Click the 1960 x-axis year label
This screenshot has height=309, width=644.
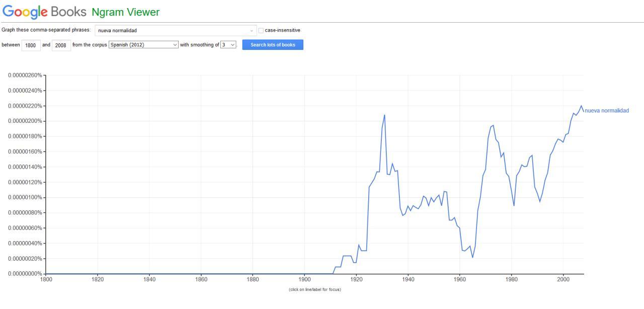coord(459,279)
